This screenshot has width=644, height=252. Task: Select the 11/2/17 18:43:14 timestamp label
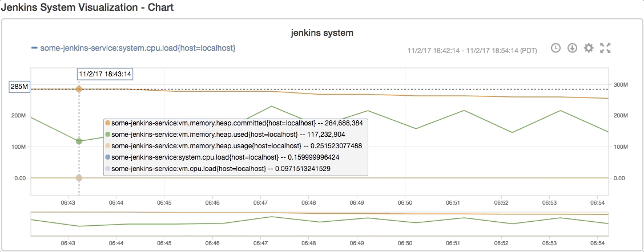tap(104, 74)
